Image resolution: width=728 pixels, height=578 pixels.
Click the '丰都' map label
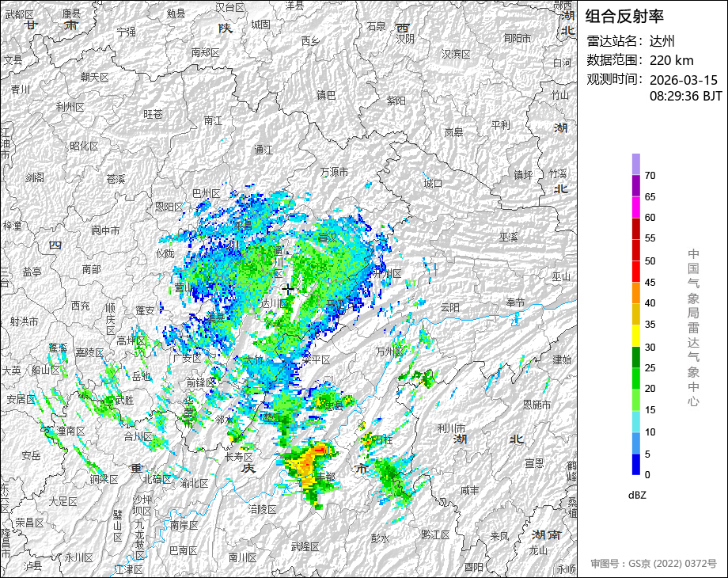pyautogui.click(x=325, y=477)
